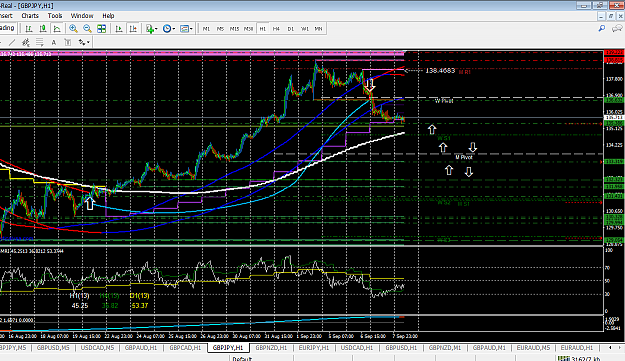
Task: Set timeframe to D1
Action: (x=291, y=29)
